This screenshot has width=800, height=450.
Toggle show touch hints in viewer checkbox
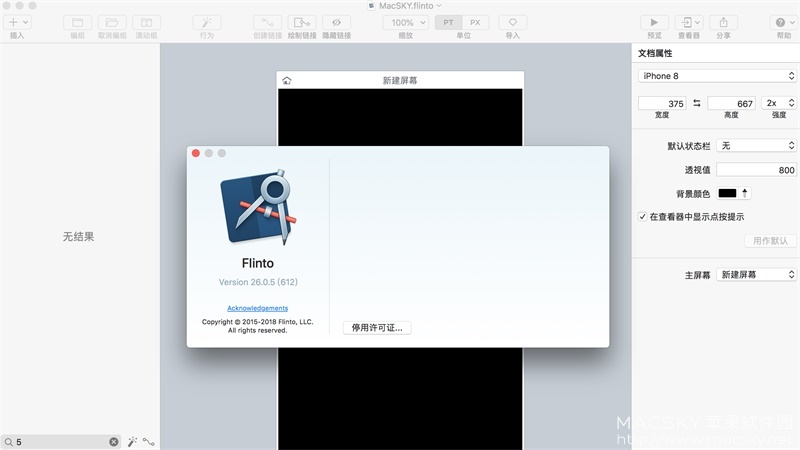pos(642,217)
